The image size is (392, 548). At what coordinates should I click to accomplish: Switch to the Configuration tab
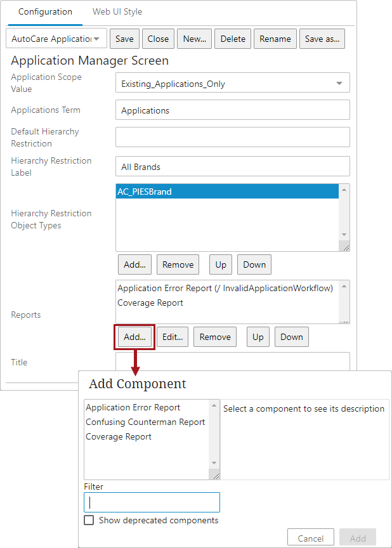(x=45, y=12)
